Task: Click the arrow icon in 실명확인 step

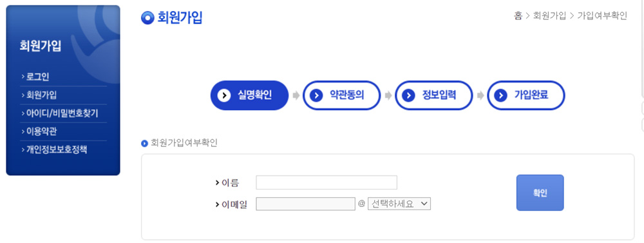Action: (224, 95)
